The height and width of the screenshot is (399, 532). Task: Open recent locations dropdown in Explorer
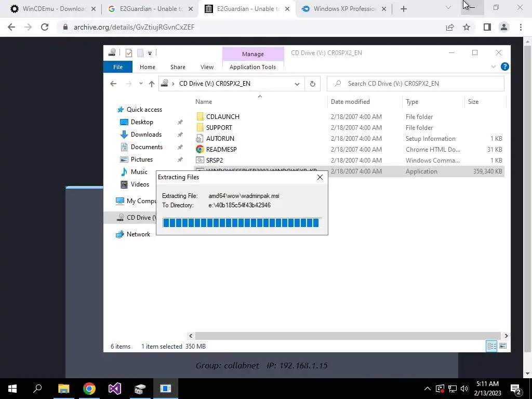141,84
